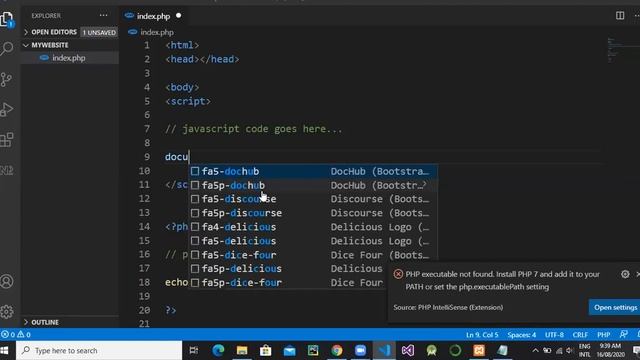The height and width of the screenshot is (360, 640).
Task: Go to line via Ln 9, Col 5
Action: click(482, 335)
